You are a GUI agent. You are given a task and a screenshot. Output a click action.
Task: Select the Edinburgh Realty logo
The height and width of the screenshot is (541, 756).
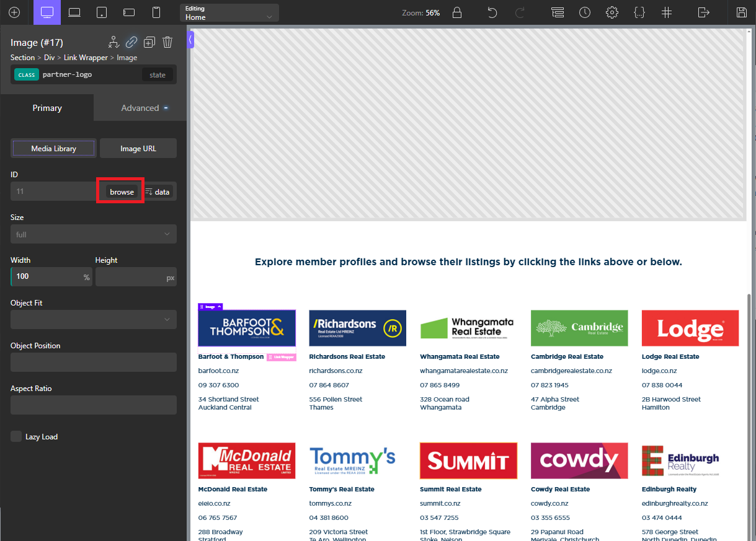point(690,460)
